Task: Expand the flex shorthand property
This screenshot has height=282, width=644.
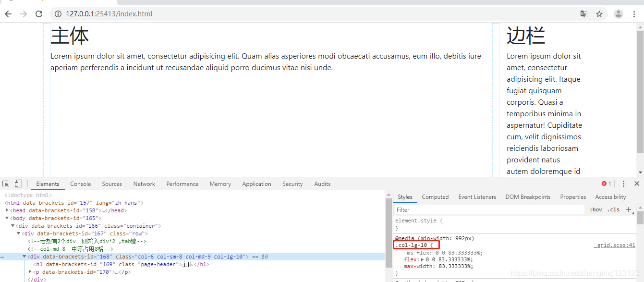Action: [422, 260]
